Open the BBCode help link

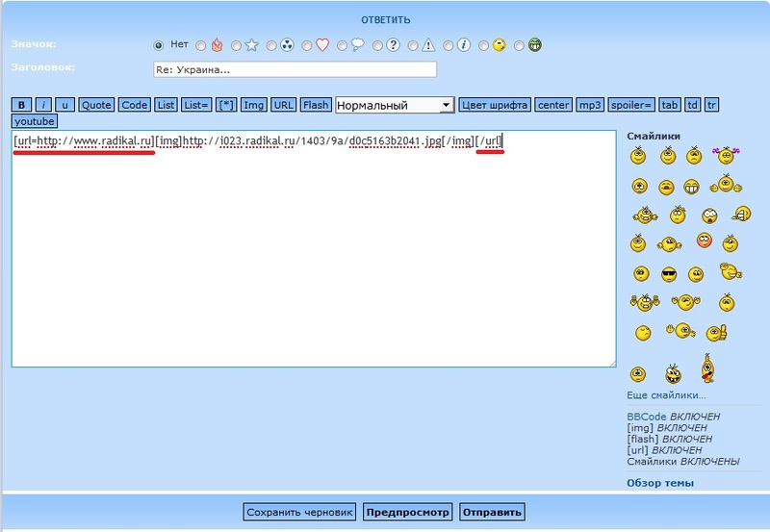coord(646,417)
